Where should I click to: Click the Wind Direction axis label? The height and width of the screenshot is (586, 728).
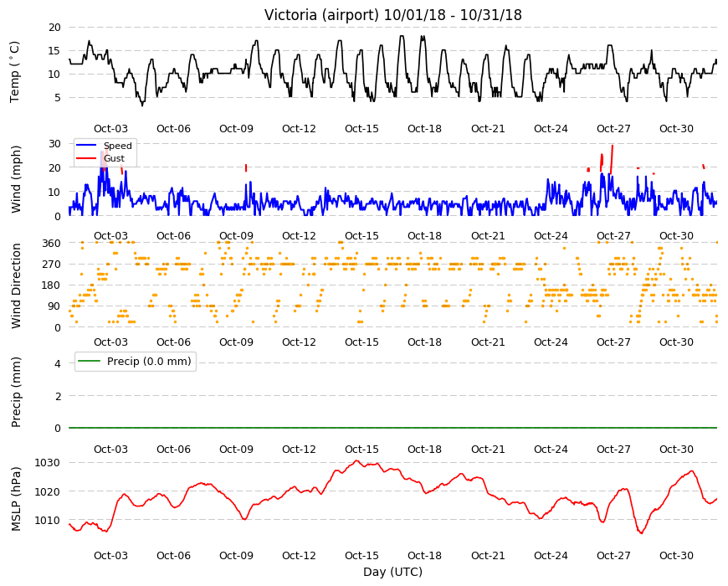pyautogui.click(x=16, y=285)
